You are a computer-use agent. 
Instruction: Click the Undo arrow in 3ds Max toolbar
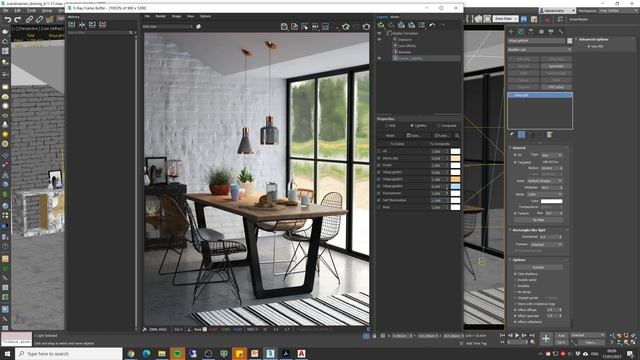click(x=8, y=19)
